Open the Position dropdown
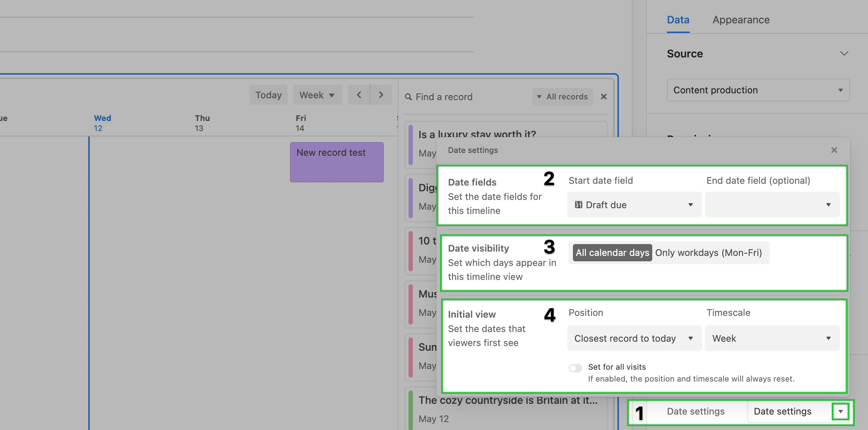The height and width of the screenshot is (430, 868). tap(634, 338)
